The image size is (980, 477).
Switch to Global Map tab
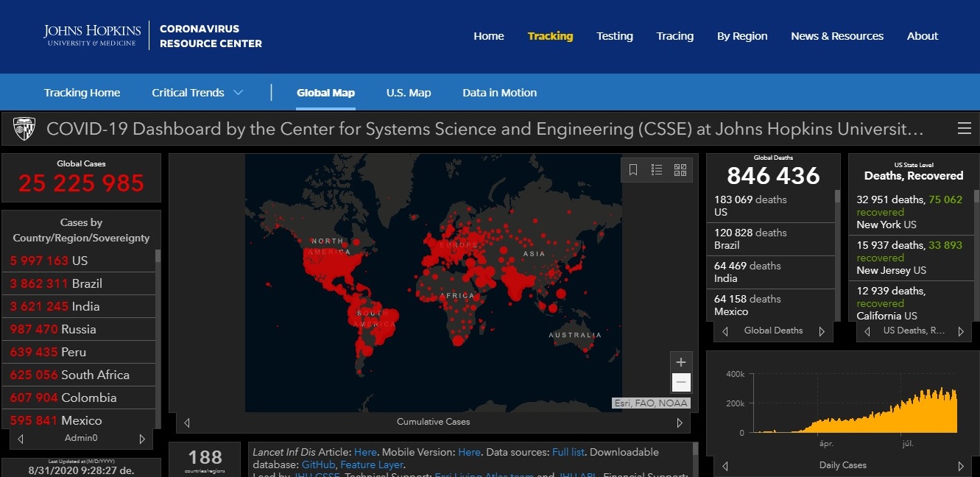point(325,93)
